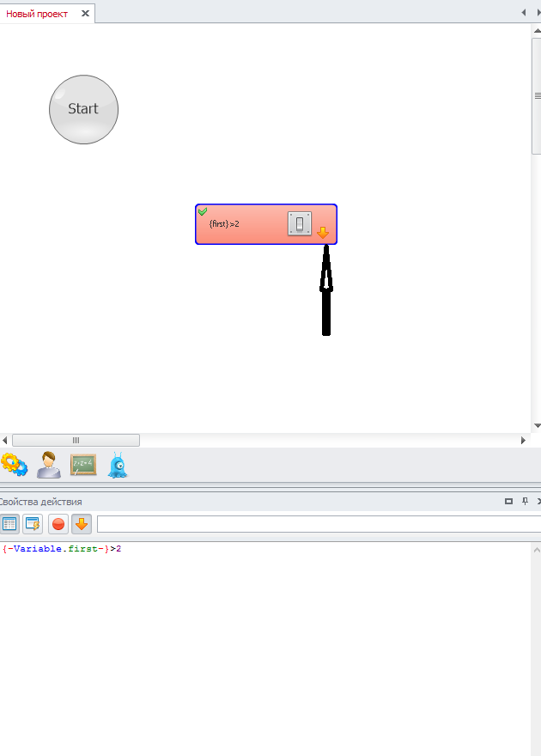Click the {-Variable.first-}>2 expression text
541x756 pixels.
[62, 549]
